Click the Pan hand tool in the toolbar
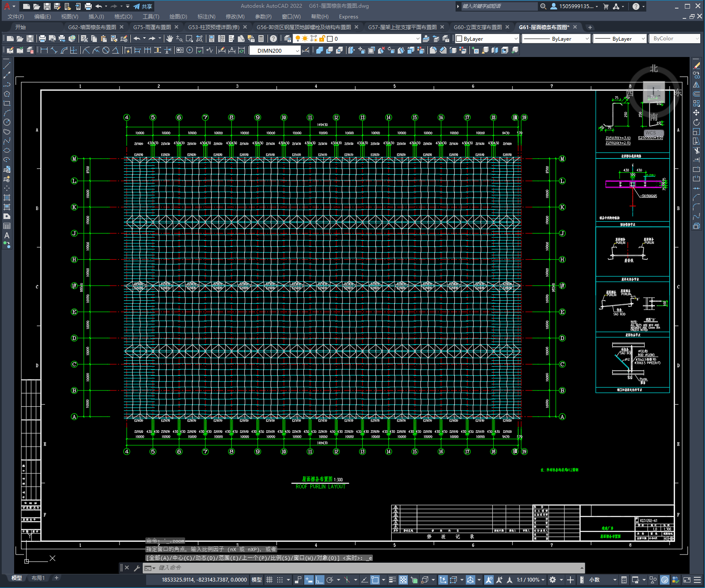 (x=170, y=39)
